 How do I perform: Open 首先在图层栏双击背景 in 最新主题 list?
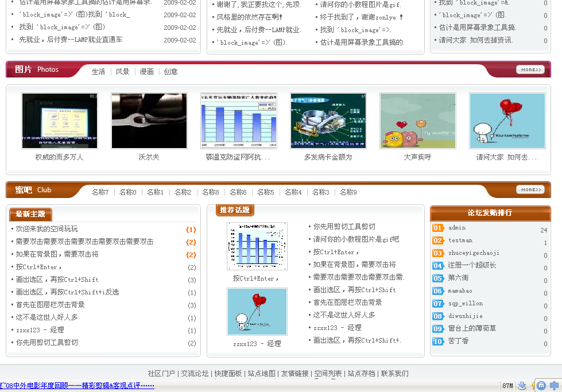point(50,305)
